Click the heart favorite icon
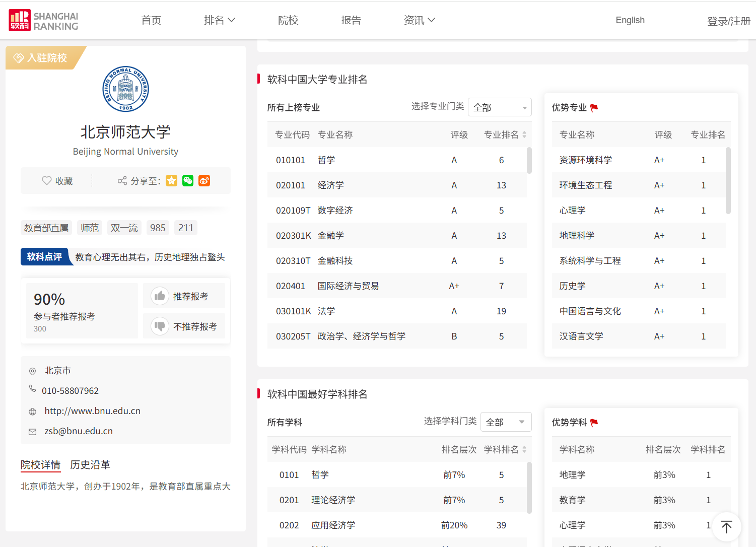This screenshot has height=547, width=756. [47, 180]
